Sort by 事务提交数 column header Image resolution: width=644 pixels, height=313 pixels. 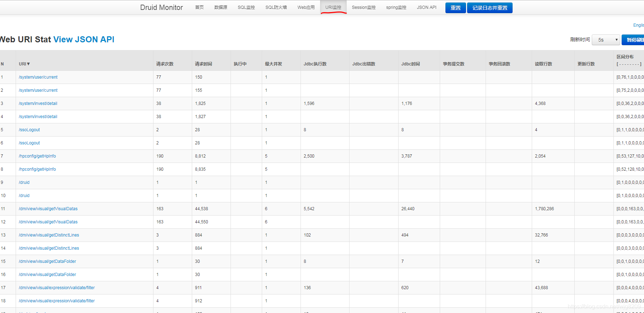click(454, 64)
